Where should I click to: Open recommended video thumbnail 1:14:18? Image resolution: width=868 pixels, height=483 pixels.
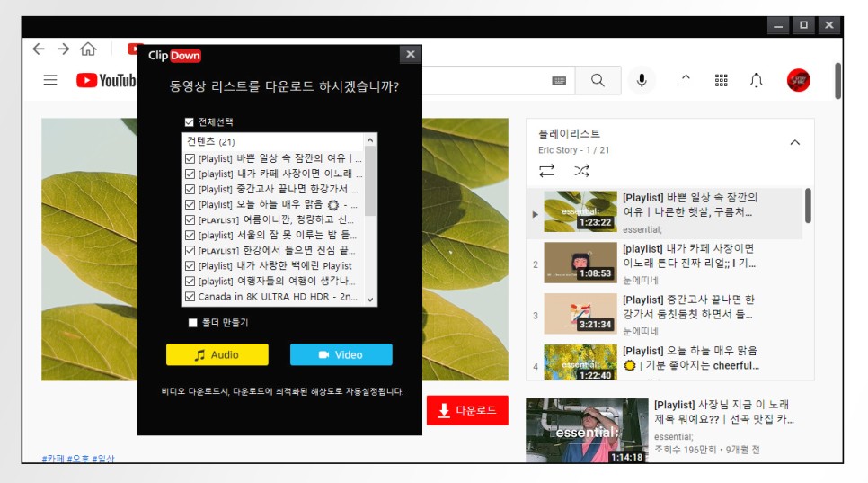(x=587, y=430)
